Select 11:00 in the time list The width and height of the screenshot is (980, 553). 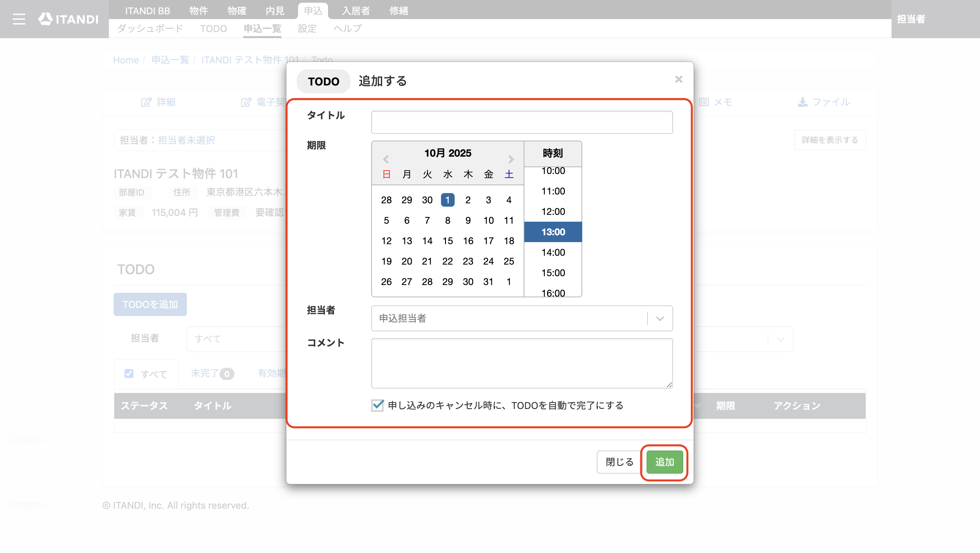click(553, 191)
